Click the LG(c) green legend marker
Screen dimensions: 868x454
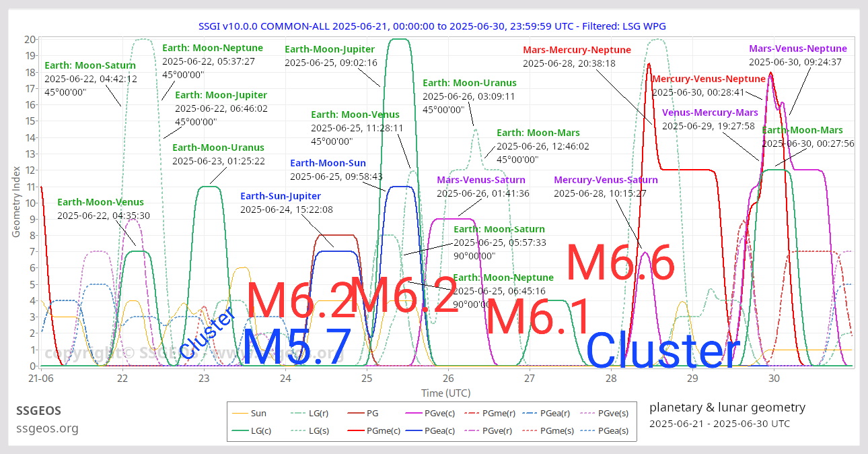click(239, 430)
